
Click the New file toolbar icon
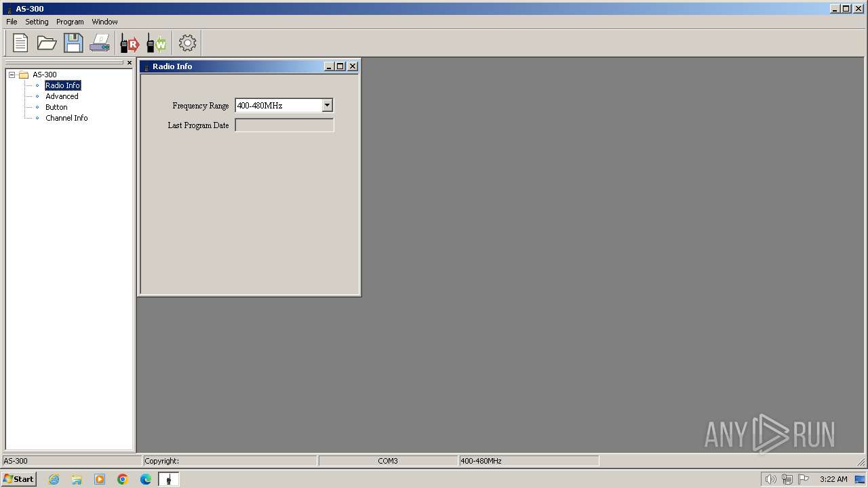(20, 43)
